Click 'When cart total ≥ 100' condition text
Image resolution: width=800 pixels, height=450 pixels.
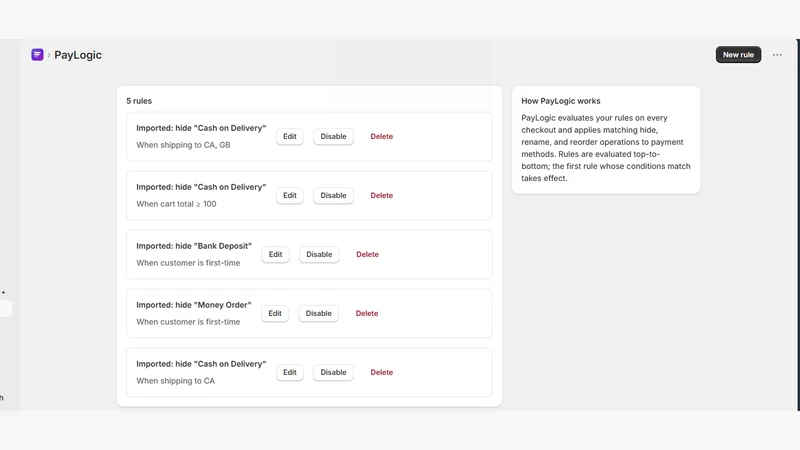point(176,204)
